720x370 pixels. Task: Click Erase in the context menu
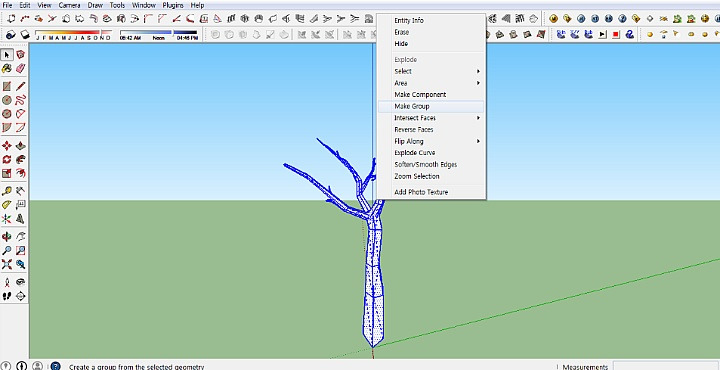click(431, 32)
